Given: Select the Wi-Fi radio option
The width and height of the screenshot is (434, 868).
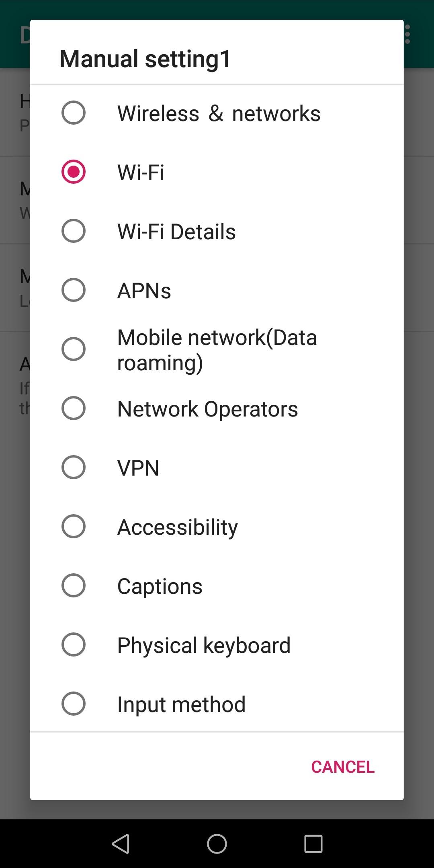Looking at the screenshot, I should click(x=73, y=172).
